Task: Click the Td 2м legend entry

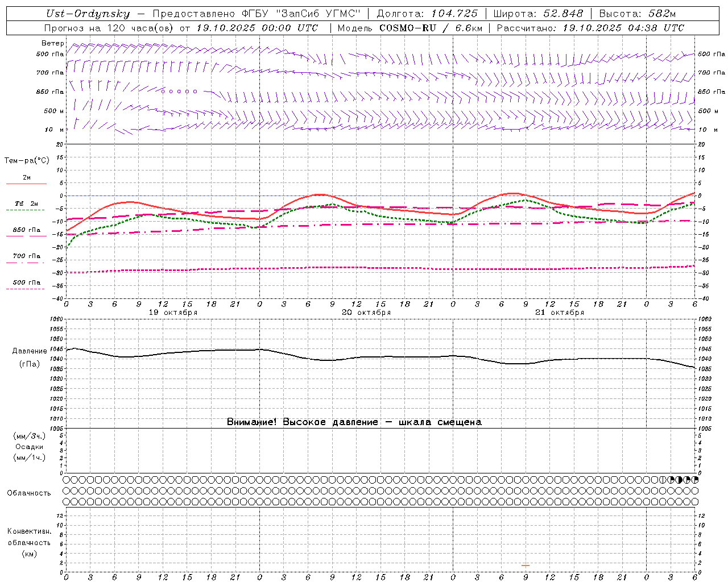Action: coord(27,203)
